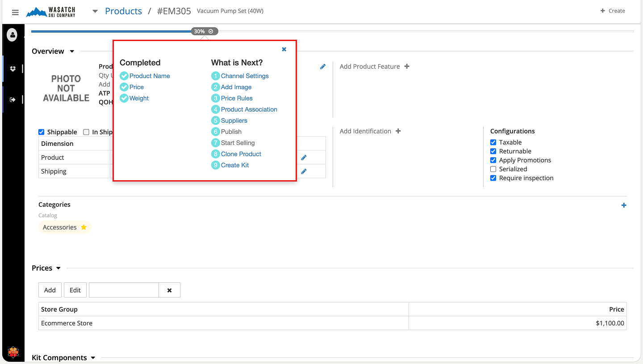
Task: Enable the Serialized checkbox
Action: [x=493, y=169]
